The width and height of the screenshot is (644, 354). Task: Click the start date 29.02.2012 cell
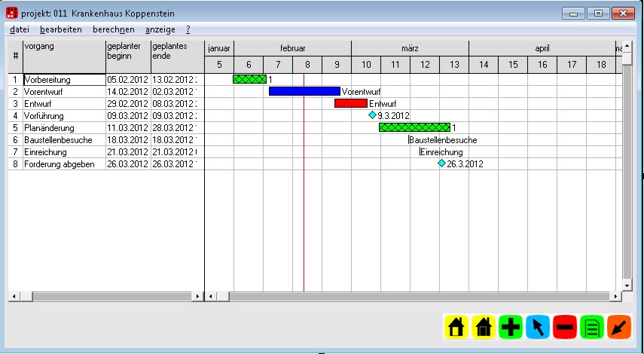(128, 104)
